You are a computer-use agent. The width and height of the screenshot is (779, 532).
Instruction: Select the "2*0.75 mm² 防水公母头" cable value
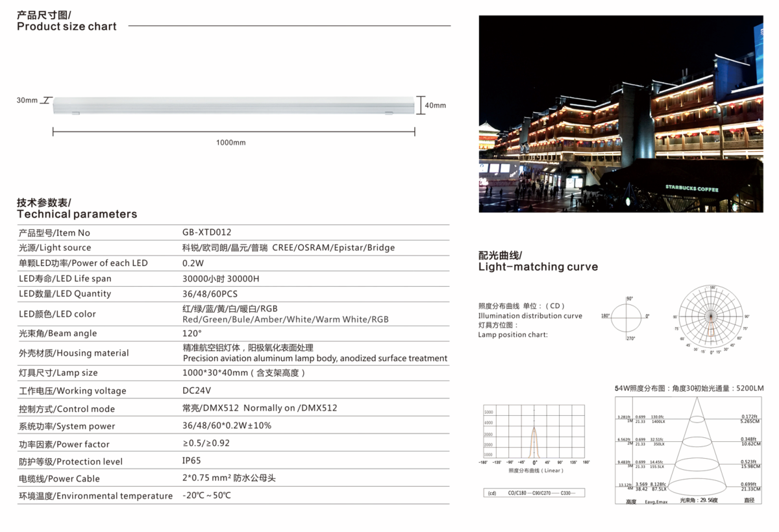point(229,478)
